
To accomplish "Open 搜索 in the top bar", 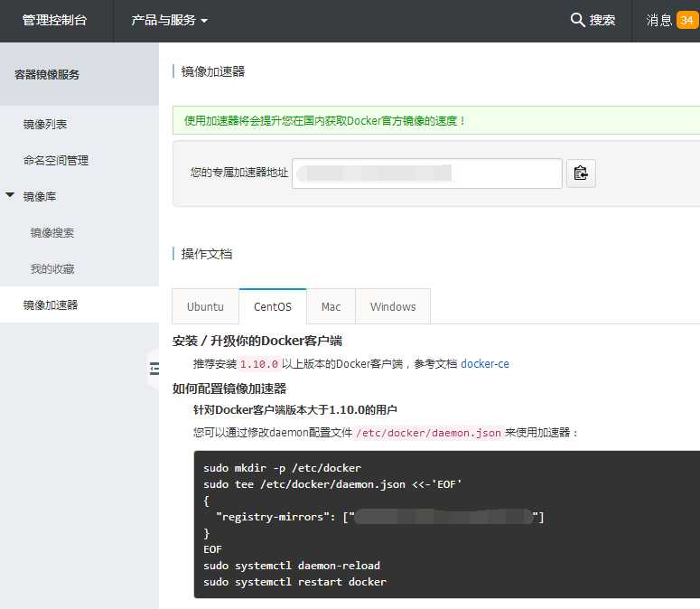I will click(602, 20).
